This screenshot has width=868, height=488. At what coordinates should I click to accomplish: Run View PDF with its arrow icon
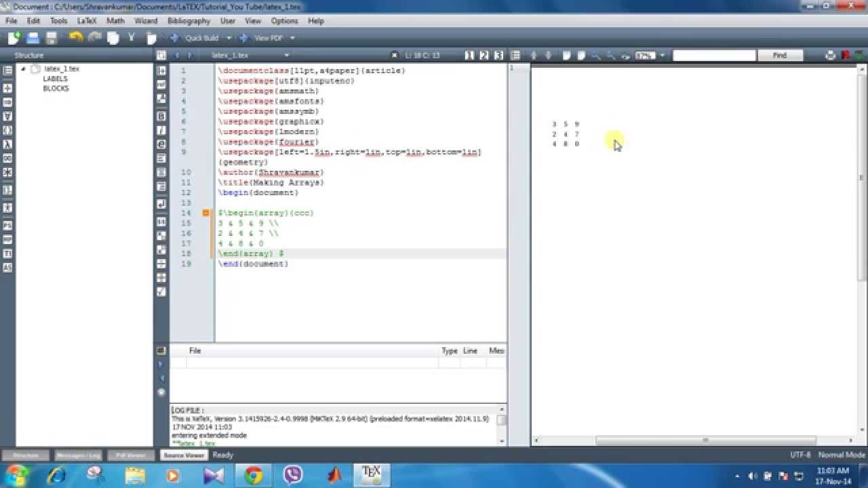click(x=245, y=38)
